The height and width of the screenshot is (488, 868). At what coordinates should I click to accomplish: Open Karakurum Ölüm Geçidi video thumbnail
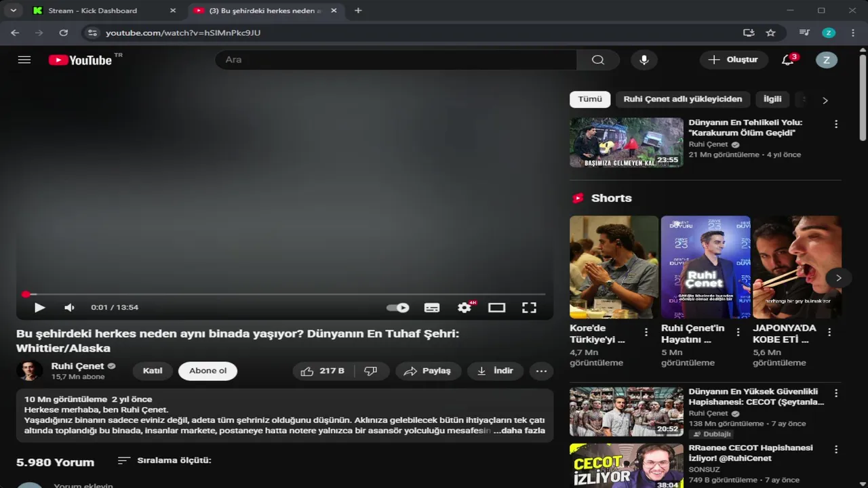pyautogui.click(x=627, y=142)
